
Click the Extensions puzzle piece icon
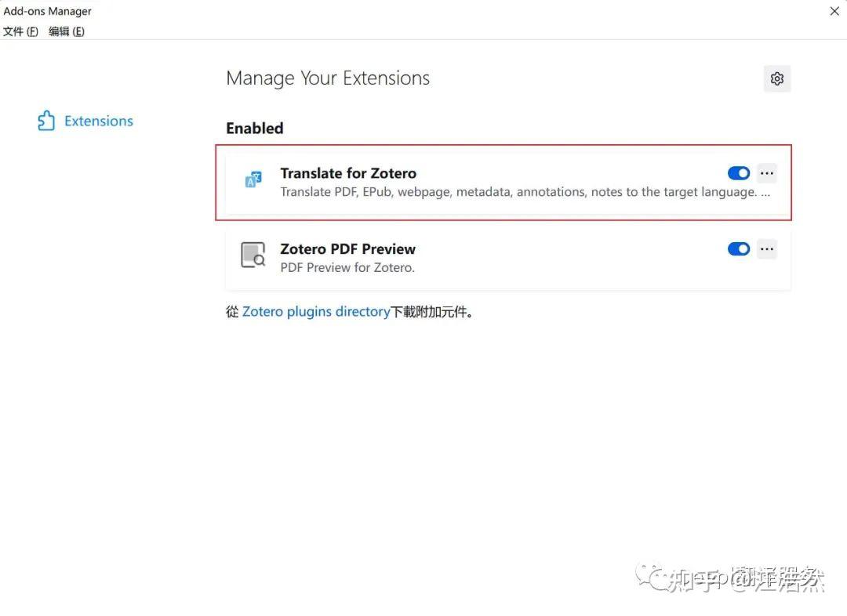pos(46,121)
